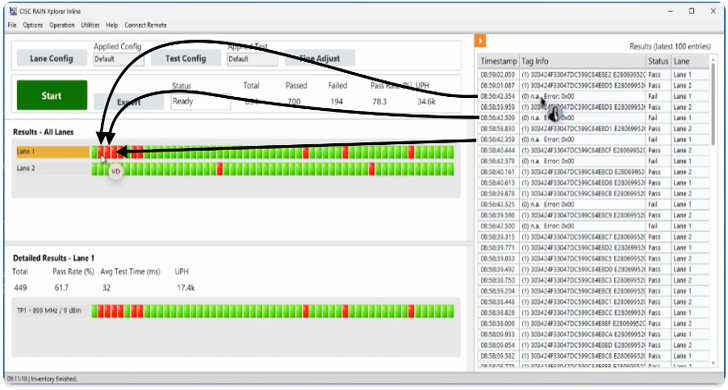Select the result row timestamped 08:58:09.933

594,335
